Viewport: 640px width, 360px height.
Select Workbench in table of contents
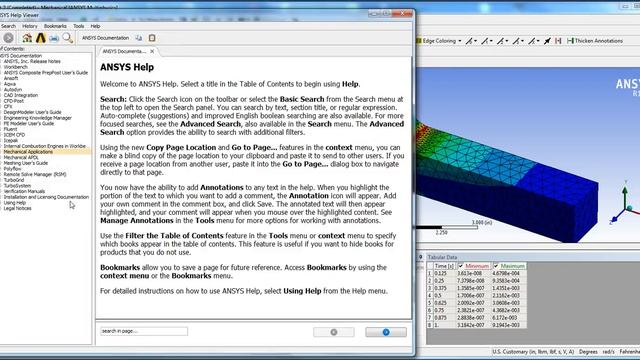16,67
